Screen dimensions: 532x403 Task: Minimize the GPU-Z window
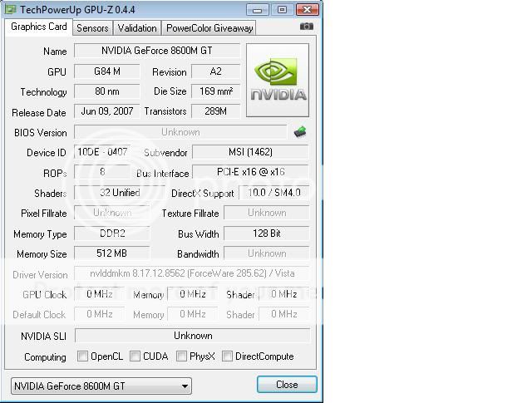coord(259,10)
